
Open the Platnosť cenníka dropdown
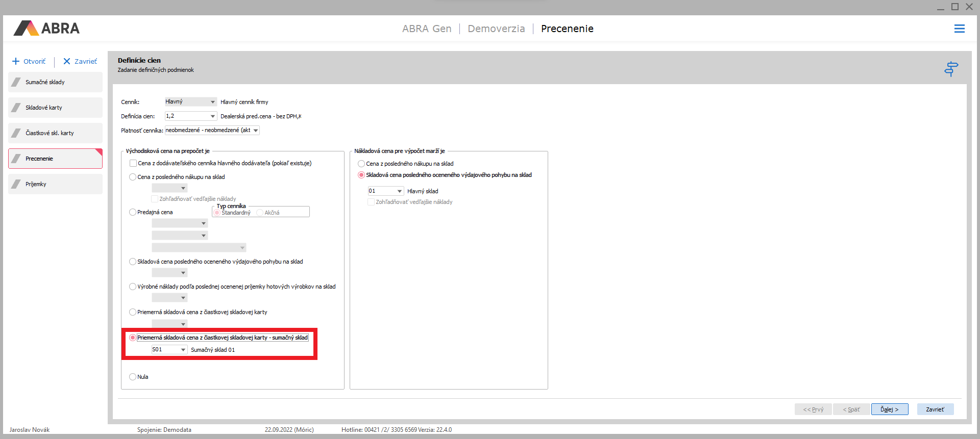pos(256,131)
